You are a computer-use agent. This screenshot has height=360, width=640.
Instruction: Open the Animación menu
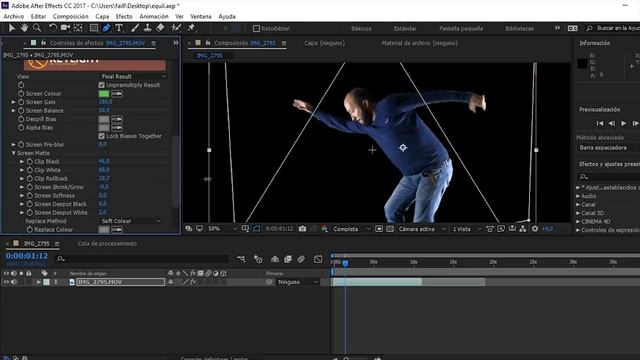click(x=154, y=16)
